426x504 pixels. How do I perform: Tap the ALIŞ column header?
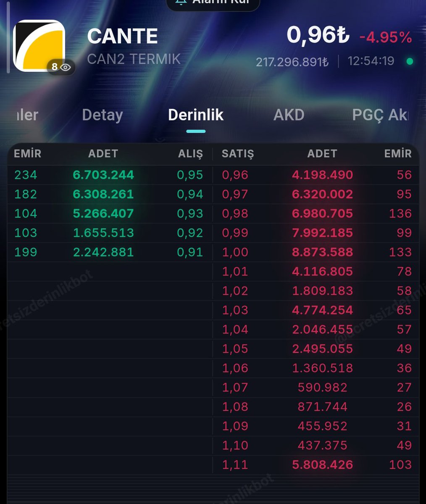click(x=190, y=154)
